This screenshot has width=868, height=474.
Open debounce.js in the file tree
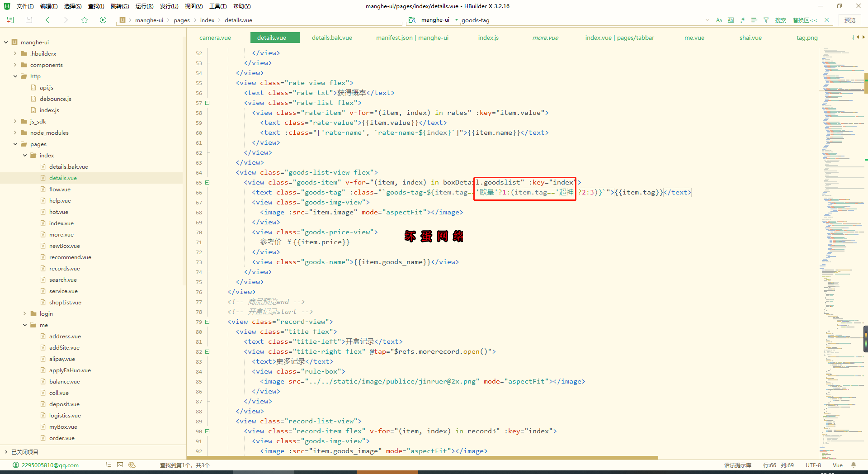[55, 99]
